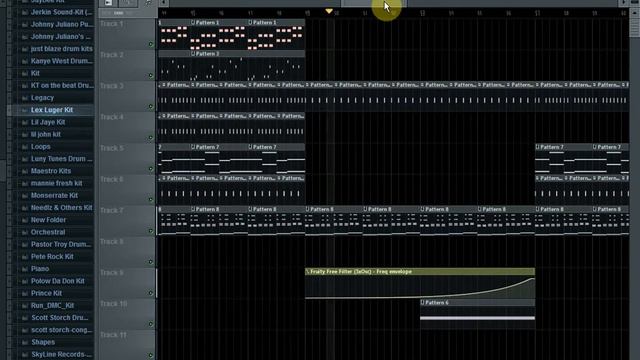Expand the Pastor Troy Drum... folder
The image size is (640, 360).
click(61, 244)
